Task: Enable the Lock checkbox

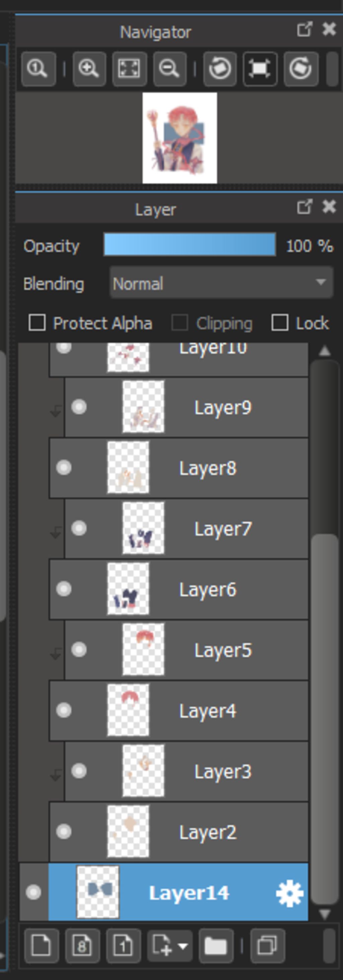Action: pyautogui.click(x=279, y=323)
